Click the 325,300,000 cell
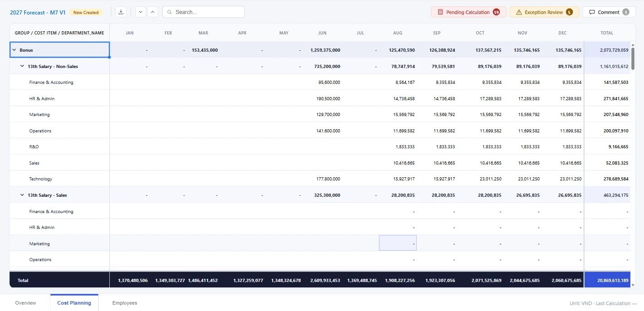 pyautogui.click(x=327, y=195)
